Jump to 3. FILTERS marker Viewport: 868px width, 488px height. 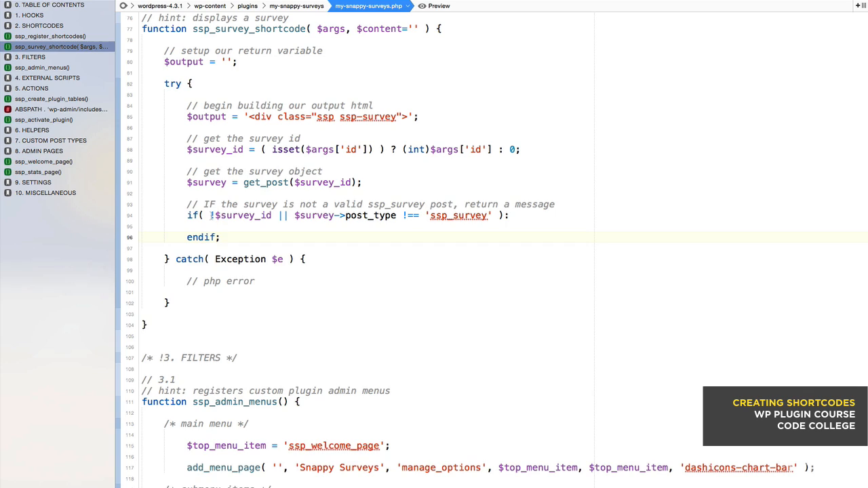[31, 57]
